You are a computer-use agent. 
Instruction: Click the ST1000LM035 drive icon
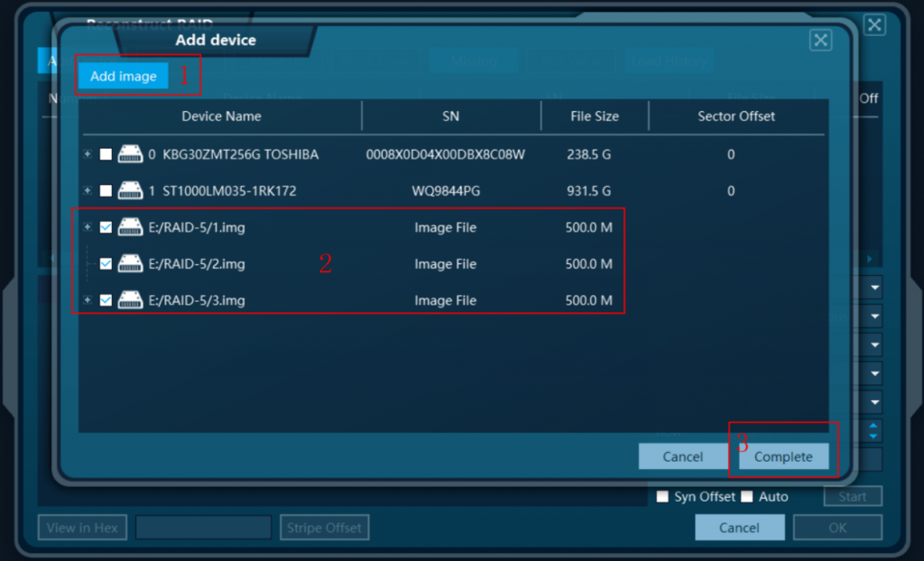(131, 191)
